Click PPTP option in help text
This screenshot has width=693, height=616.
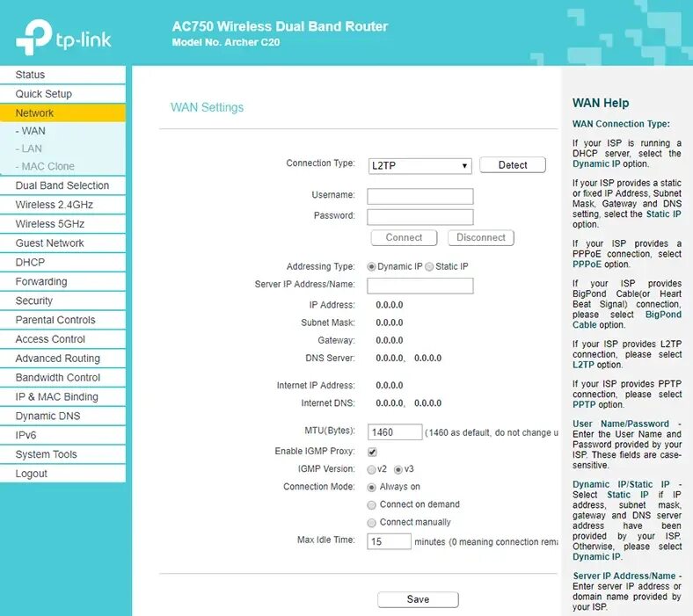coord(584,404)
